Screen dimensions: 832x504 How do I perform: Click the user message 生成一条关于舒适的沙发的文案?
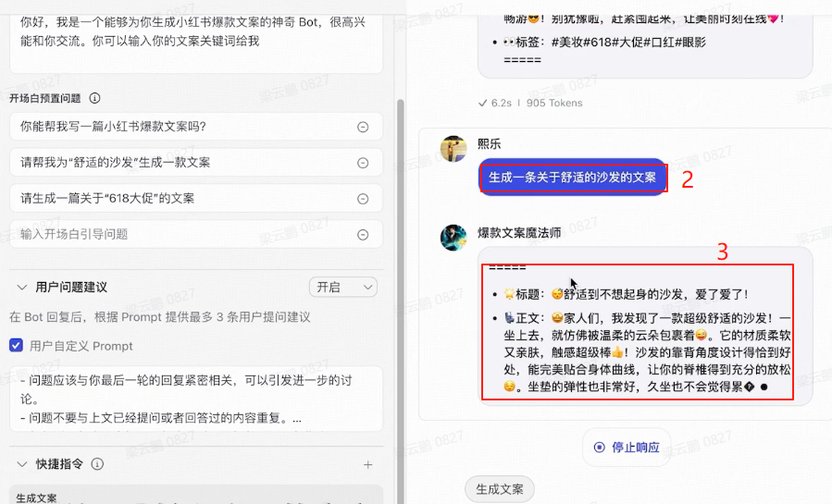coord(572,177)
